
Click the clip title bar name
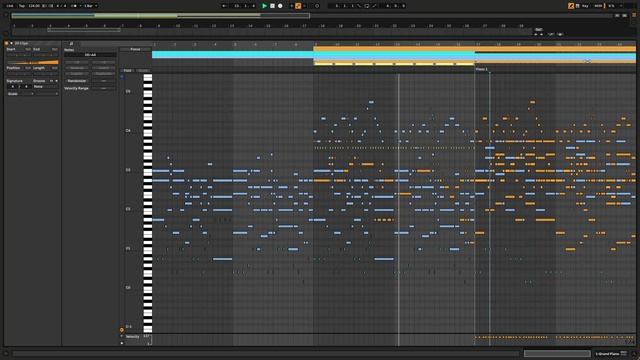click(x=22, y=43)
